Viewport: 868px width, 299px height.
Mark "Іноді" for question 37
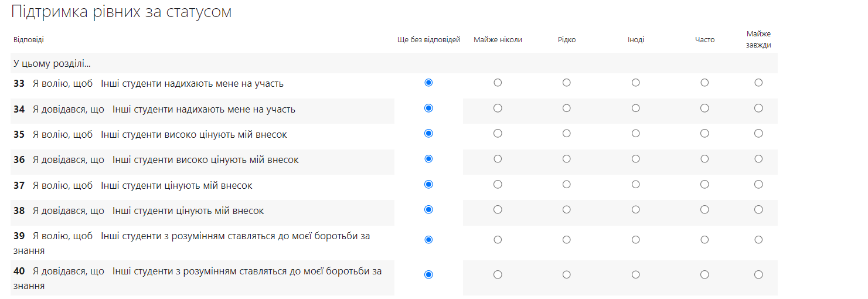(636, 184)
